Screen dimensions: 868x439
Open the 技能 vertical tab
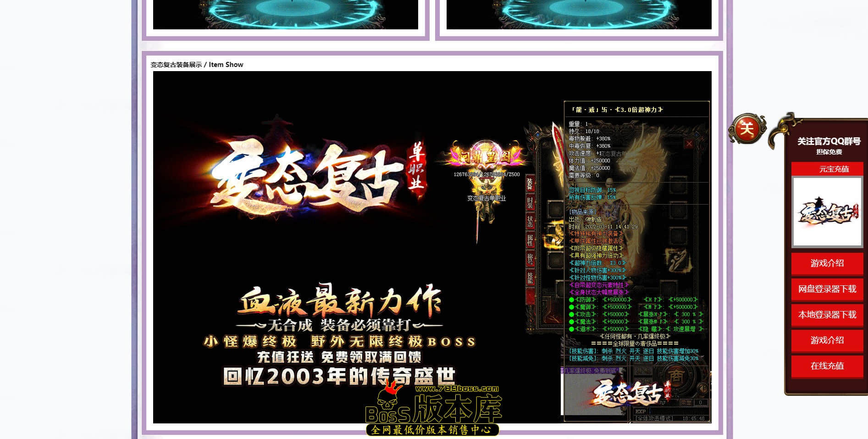530,278
